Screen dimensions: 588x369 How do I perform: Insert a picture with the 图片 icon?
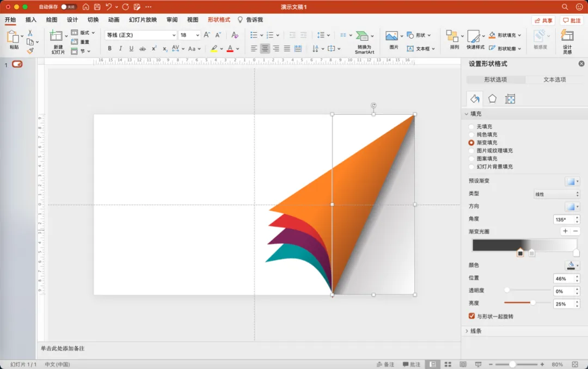coord(391,36)
